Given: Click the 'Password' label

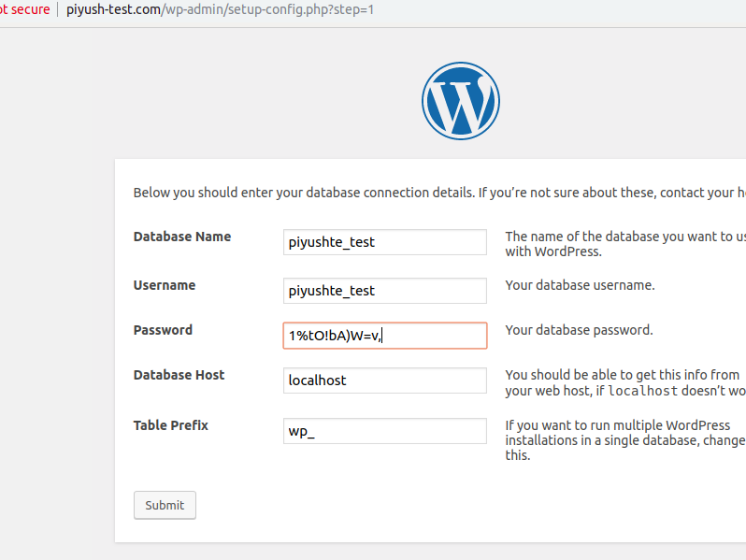Looking at the screenshot, I should (x=163, y=330).
